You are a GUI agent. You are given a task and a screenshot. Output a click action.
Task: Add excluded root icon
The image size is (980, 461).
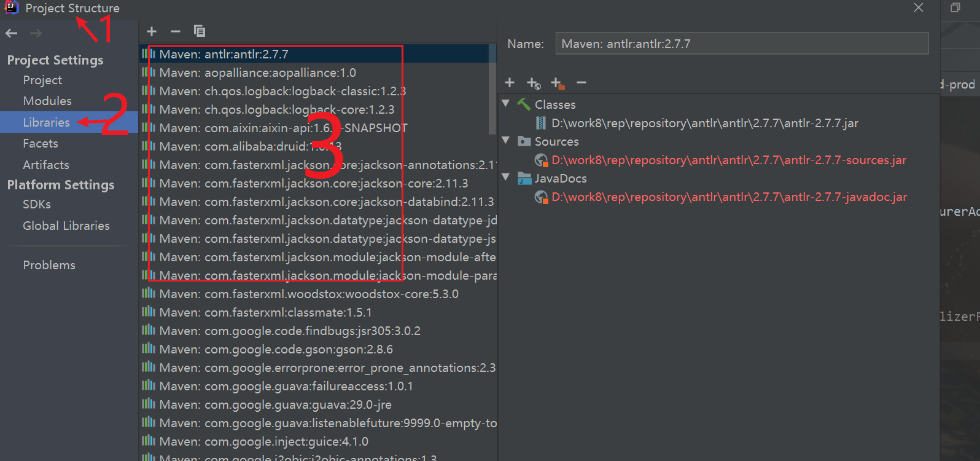pos(558,83)
